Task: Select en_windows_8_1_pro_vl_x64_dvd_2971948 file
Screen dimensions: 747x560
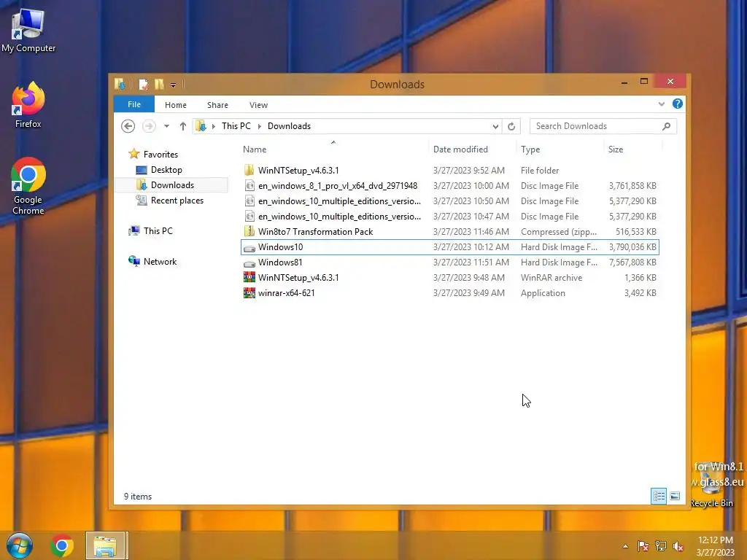Action: tap(449, 186)
